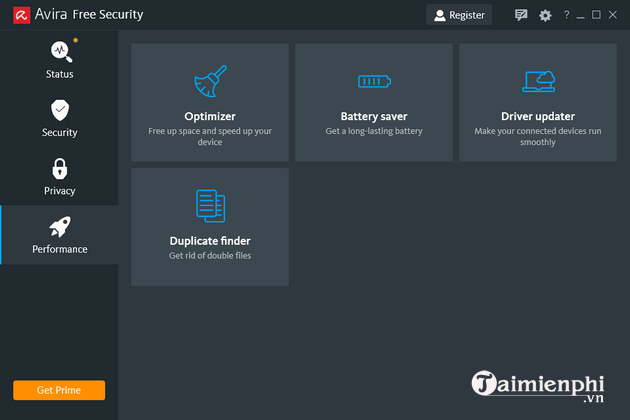Click the Battery saver title text

coord(374,117)
